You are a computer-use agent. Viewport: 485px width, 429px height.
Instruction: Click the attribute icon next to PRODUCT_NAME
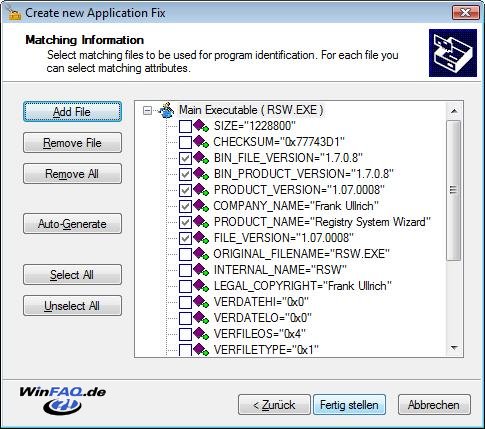(x=201, y=222)
